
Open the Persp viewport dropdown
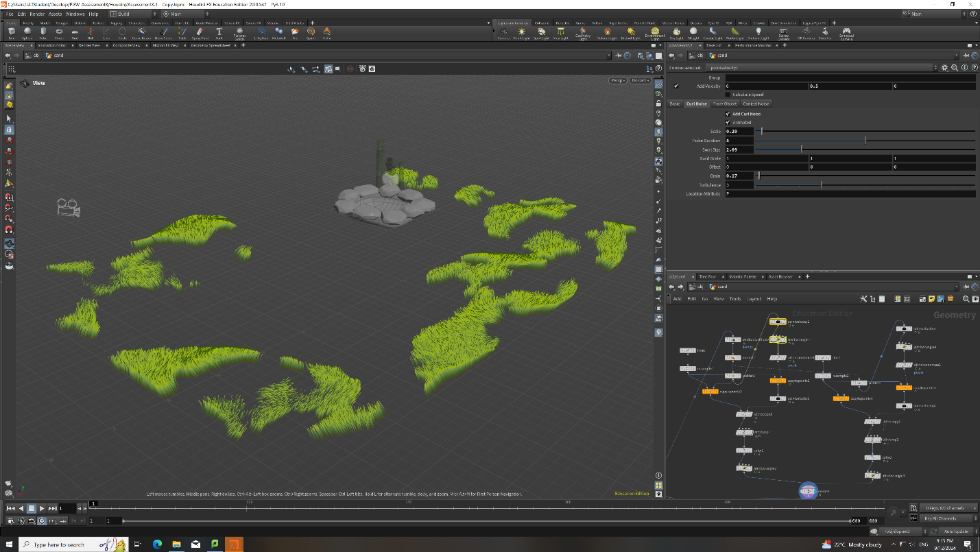(617, 81)
